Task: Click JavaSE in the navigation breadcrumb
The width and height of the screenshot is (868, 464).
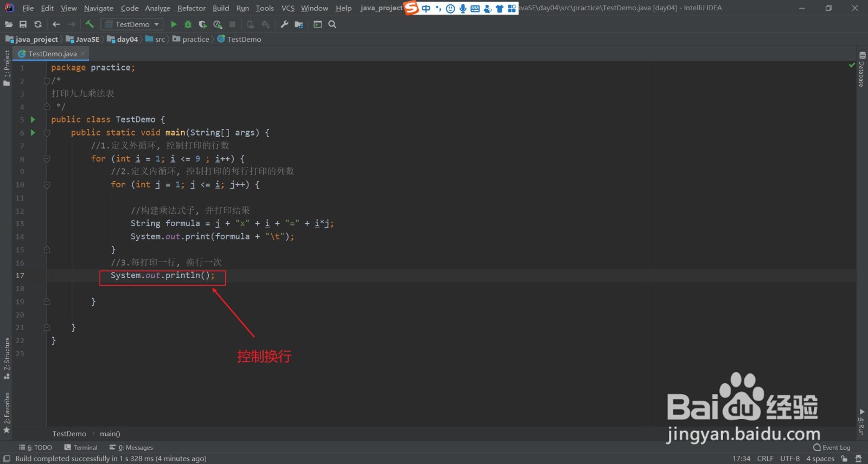Action: (x=83, y=39)
